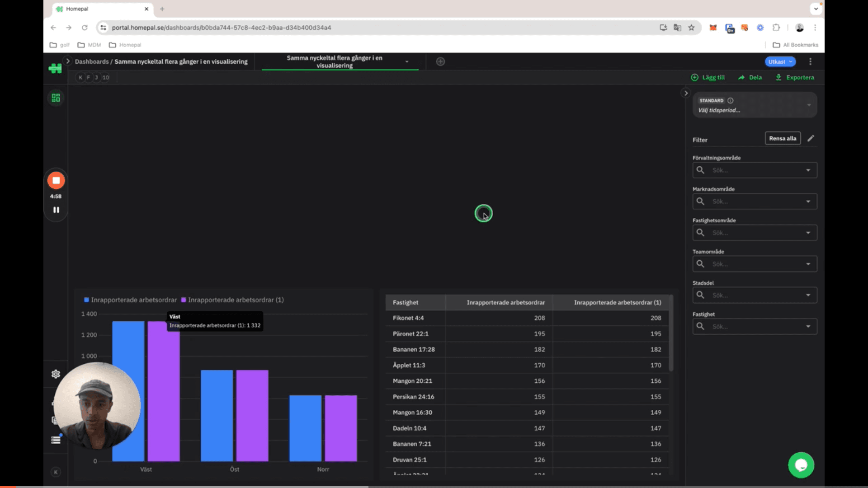The width and height of the screenshot is (868, 488).
Task: Click the F user avatar badge
Action: point(88,77)
